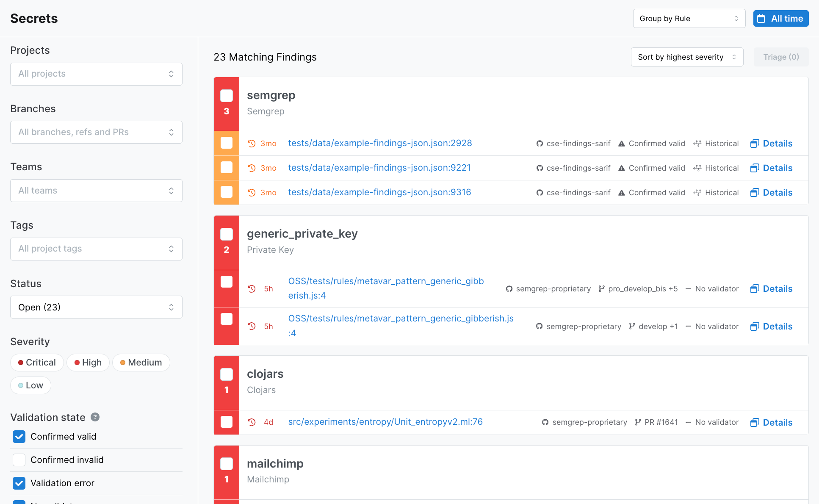Click the history icon for json.json:9221 row
The height and width of the screenshot is (504, 819).
click(x=252, y=168)
